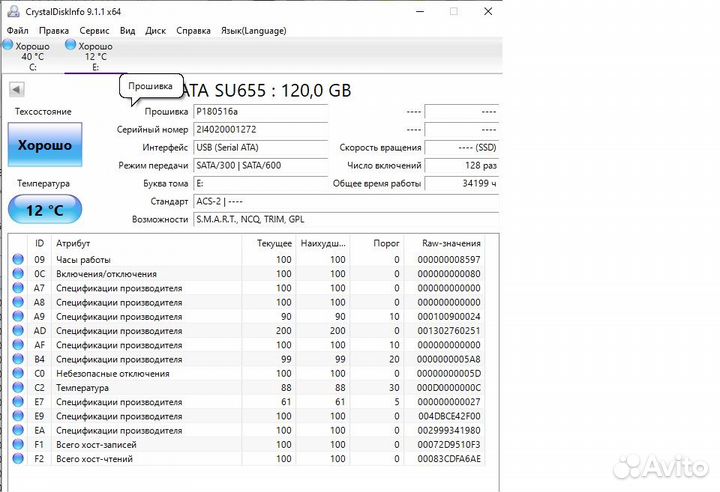Screen dimensions: 720x492
Task: Click the status orb for Всего хост-записей
Action: click(18, 445)
